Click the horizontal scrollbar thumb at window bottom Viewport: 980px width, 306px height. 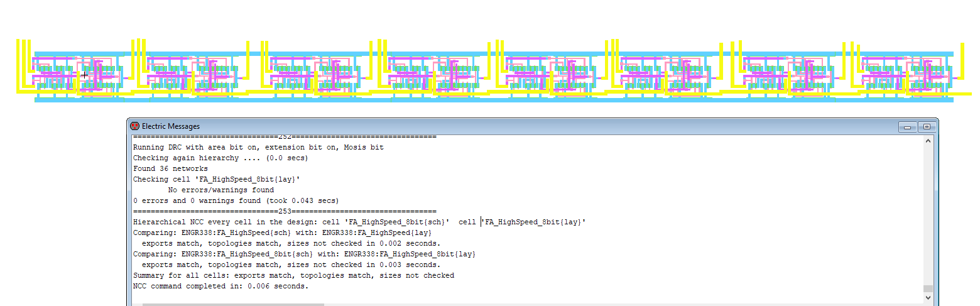[x=232, y=305]
